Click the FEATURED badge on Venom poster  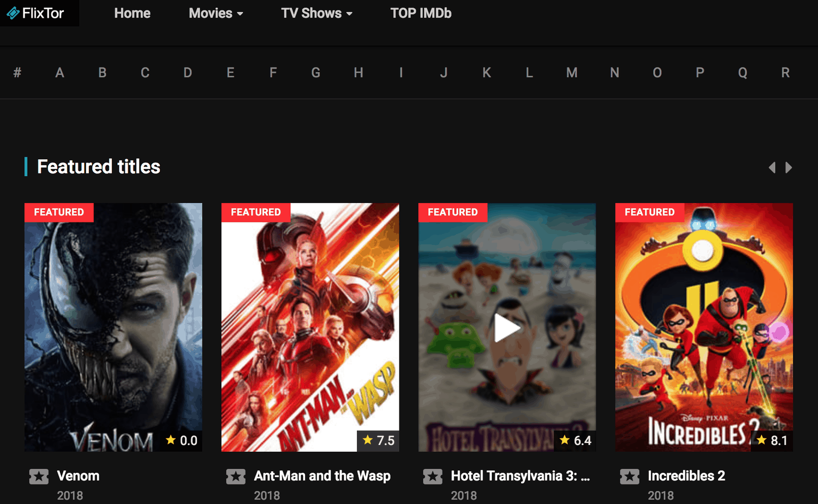coord(59,212)
